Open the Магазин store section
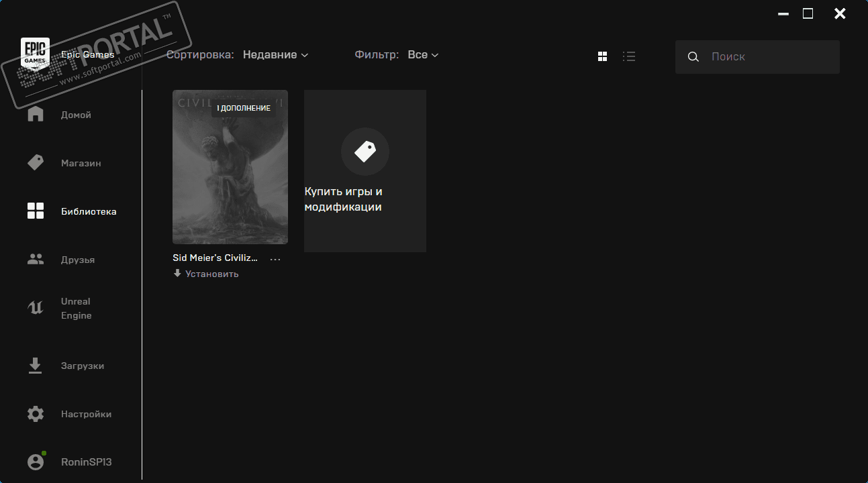This screenshot has height=483, width=868. (81, 163)
